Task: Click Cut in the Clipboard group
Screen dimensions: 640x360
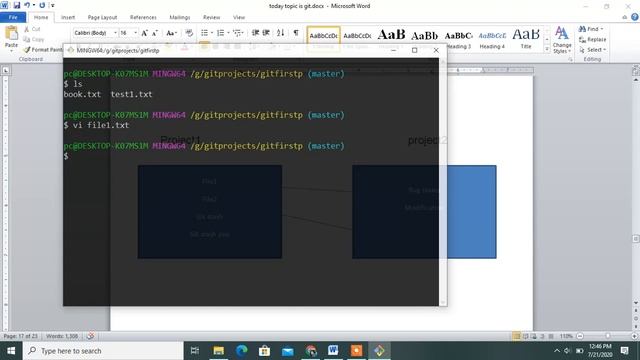Action: 32,29
